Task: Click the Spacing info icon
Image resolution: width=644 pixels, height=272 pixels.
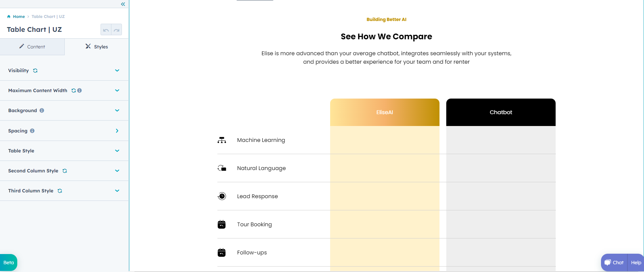Action: pos(32,131)
